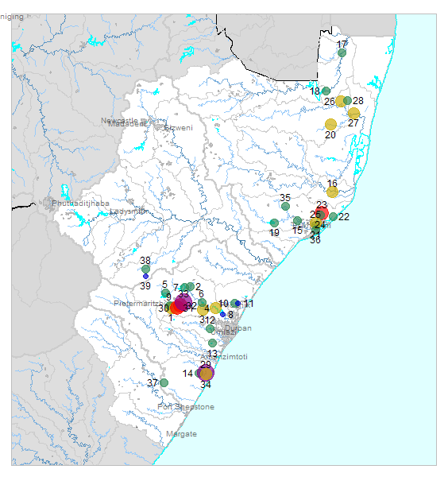
Task: Select green marker 2
Action: (191, 286)
